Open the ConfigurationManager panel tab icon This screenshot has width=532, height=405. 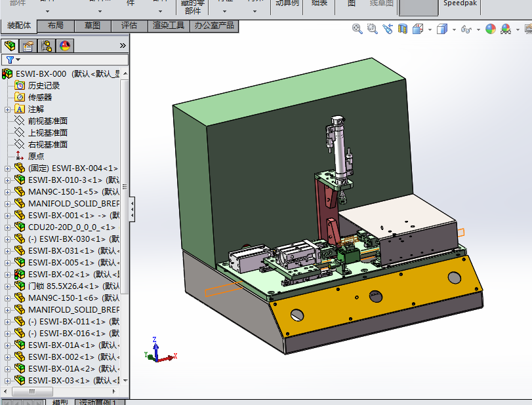[47, 46]
